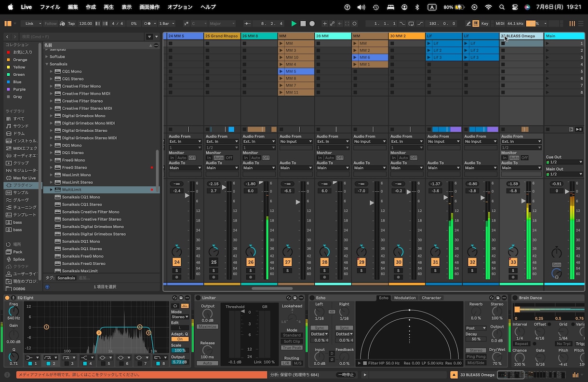Click the Main track Solo cue button
This screenshot has height=382, width=588.
(557, 265)
